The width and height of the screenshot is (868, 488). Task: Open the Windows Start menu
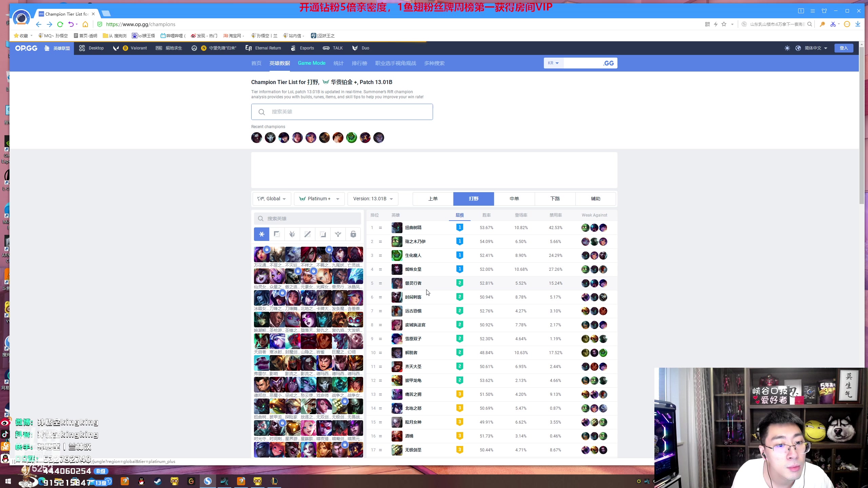(8, 481)
